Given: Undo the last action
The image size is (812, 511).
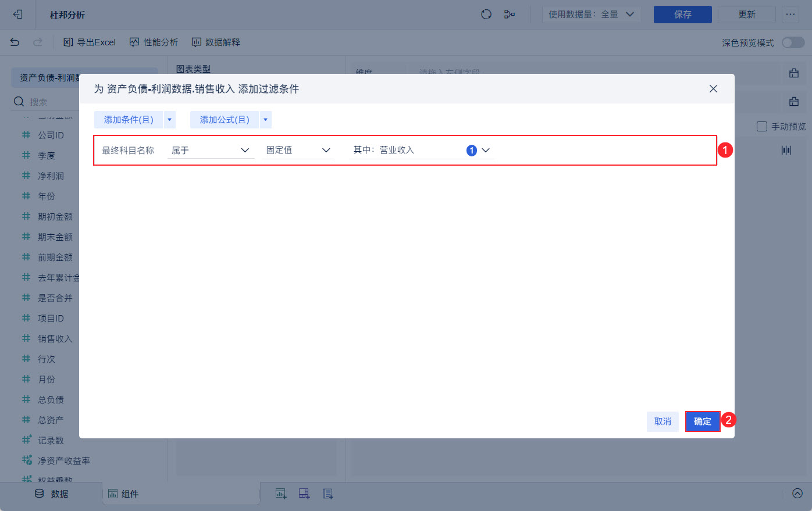Looking at the screenshot, I should 15,42.
